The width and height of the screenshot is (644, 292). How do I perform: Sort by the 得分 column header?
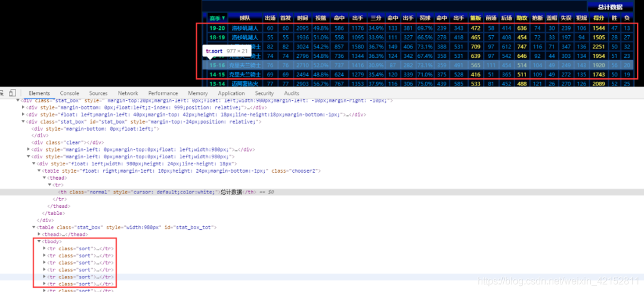pos(599,18)
